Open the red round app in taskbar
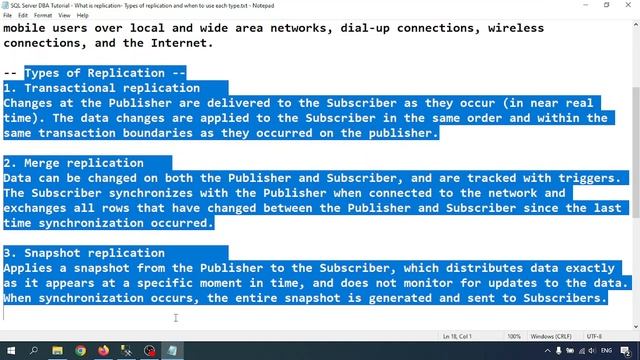Image resolution: width=640 pixels, height=360 pixels. (150, 351)
